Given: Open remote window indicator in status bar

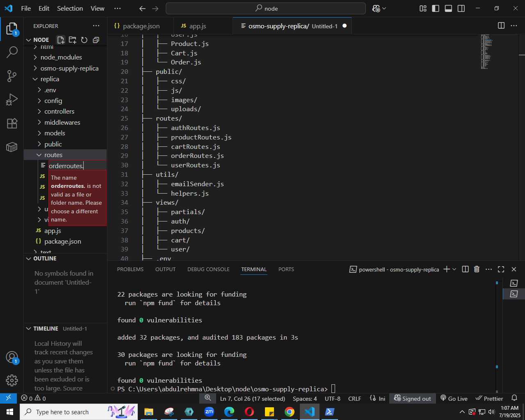Looking at the screenshot, I should (8, 398).
